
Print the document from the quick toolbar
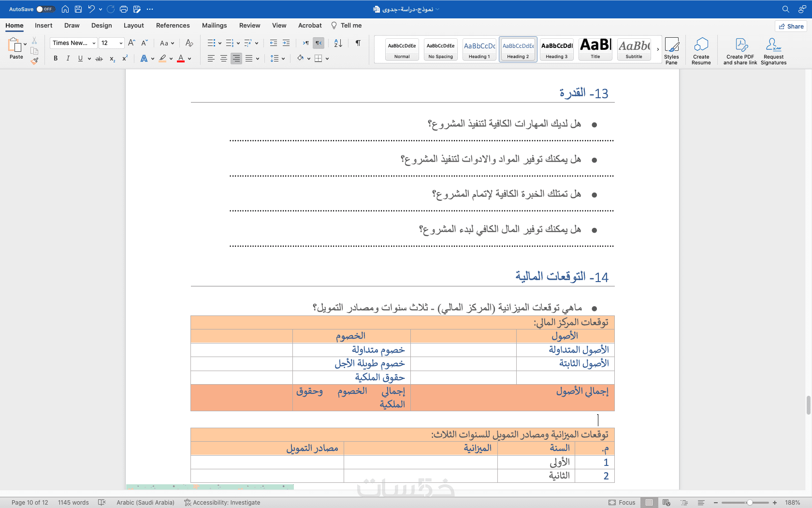[124, 9]
